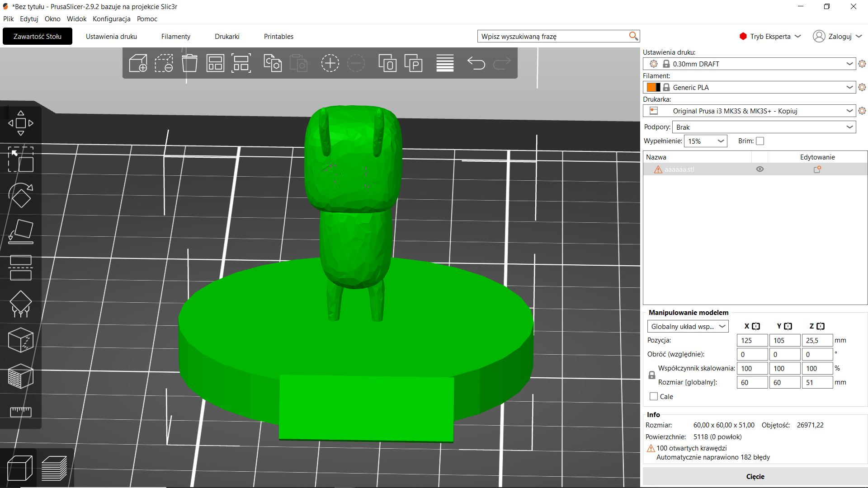Click the Undo arrow icon
This screenshot has height=488, width=868.
476,63
